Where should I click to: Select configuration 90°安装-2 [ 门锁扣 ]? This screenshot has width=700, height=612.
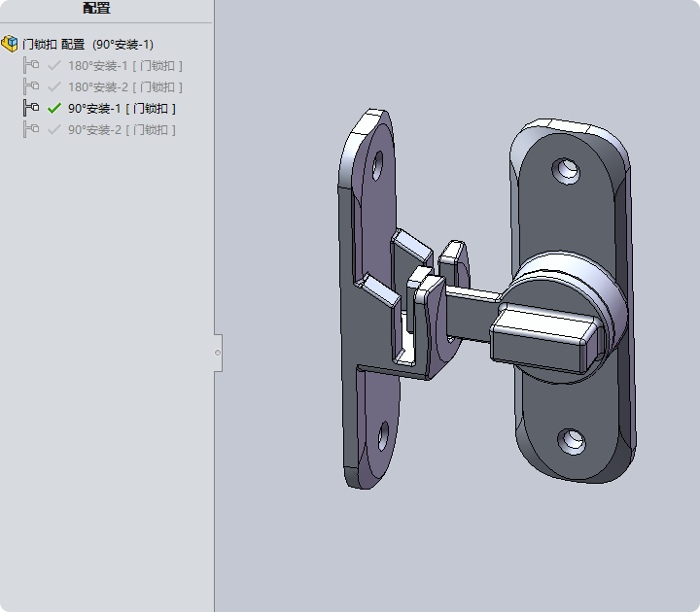point(122,130)
